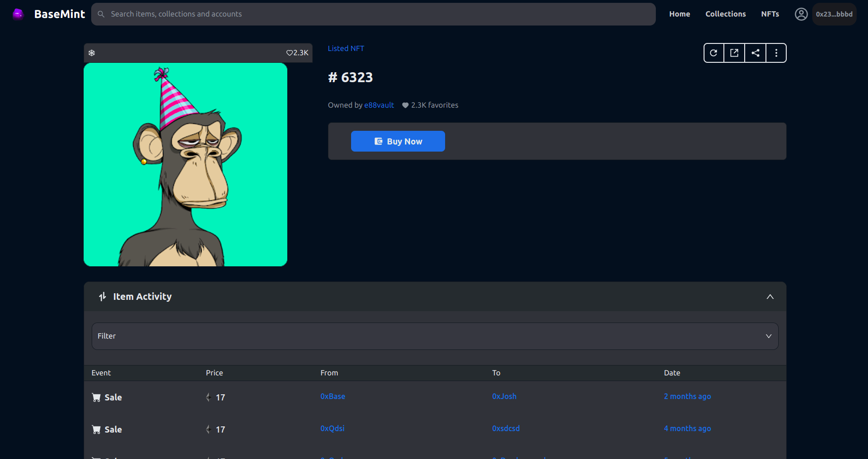Click the price 17 in the 0xQdsi row

221,430
